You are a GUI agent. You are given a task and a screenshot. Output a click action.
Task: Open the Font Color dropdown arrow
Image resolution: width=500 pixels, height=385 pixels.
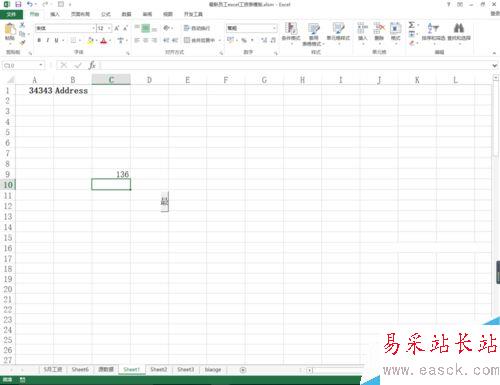pyautogui.click(x=110, y=41)
